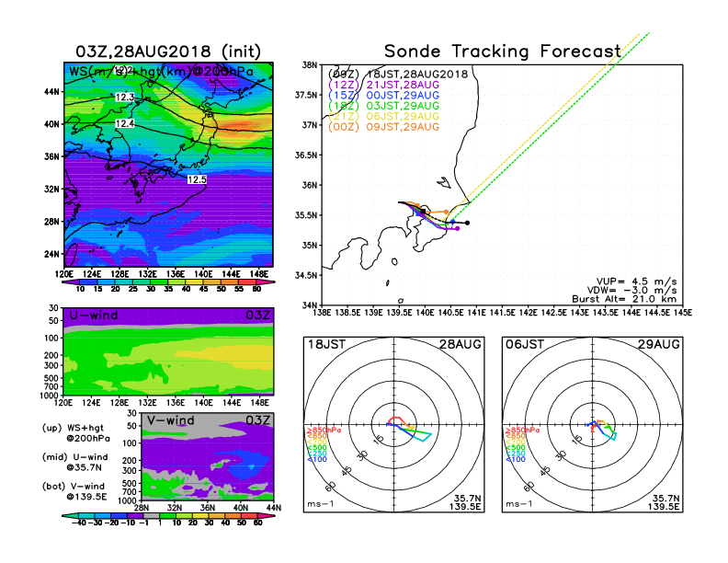Click the "03Z" label in U-wind panel
The width and height of the screenshot is (728, 563).
[x=257, y=316]
